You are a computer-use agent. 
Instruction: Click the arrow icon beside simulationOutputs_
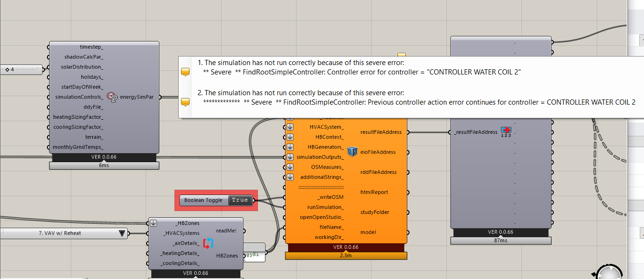pos(290,157)
